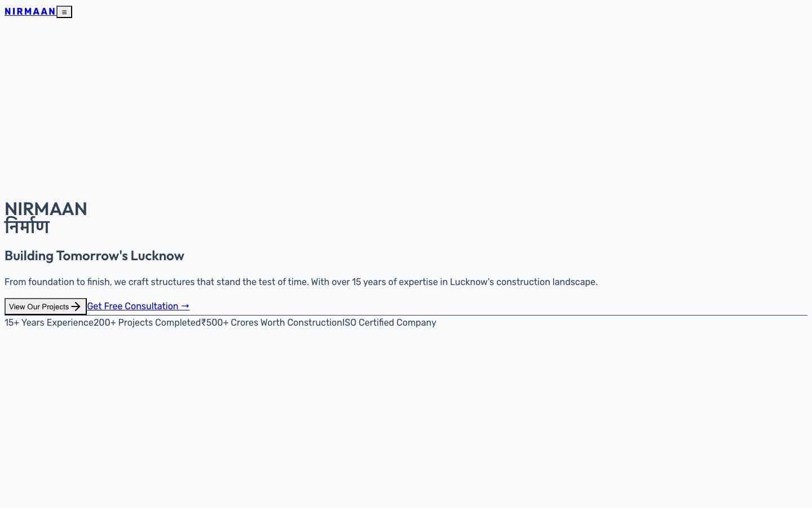Click the Crores Worth Construction stat text

(286, 322)
